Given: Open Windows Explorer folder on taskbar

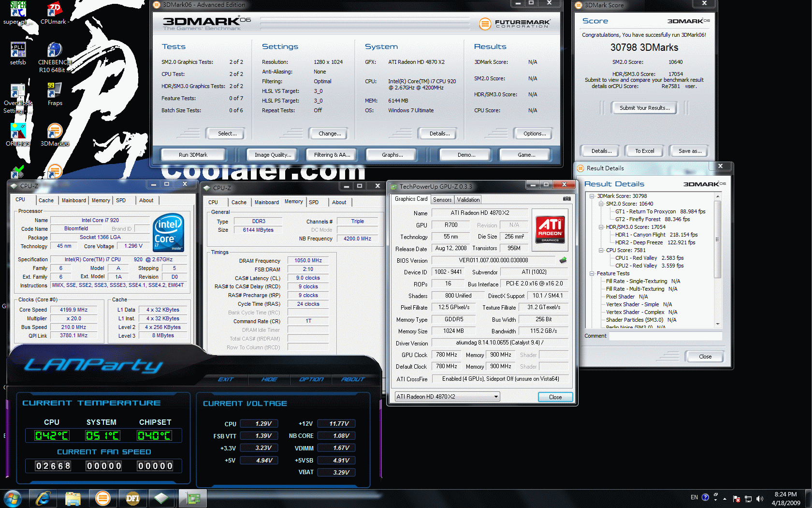Looking at the screenshot, I should point(73,498).
